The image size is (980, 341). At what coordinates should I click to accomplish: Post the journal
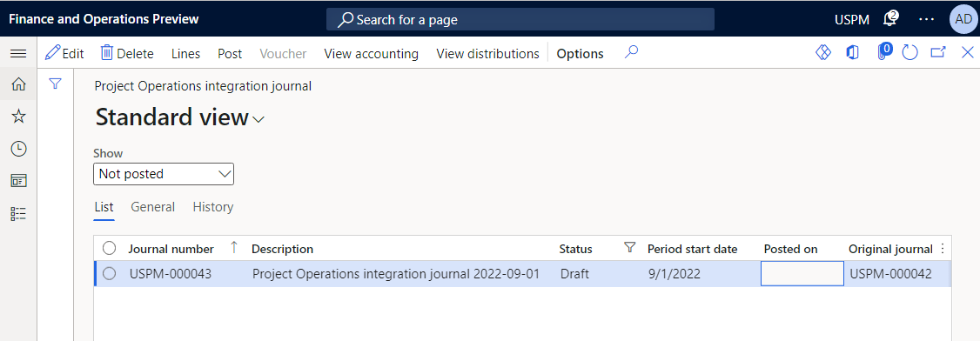click(x=230, y=54)
